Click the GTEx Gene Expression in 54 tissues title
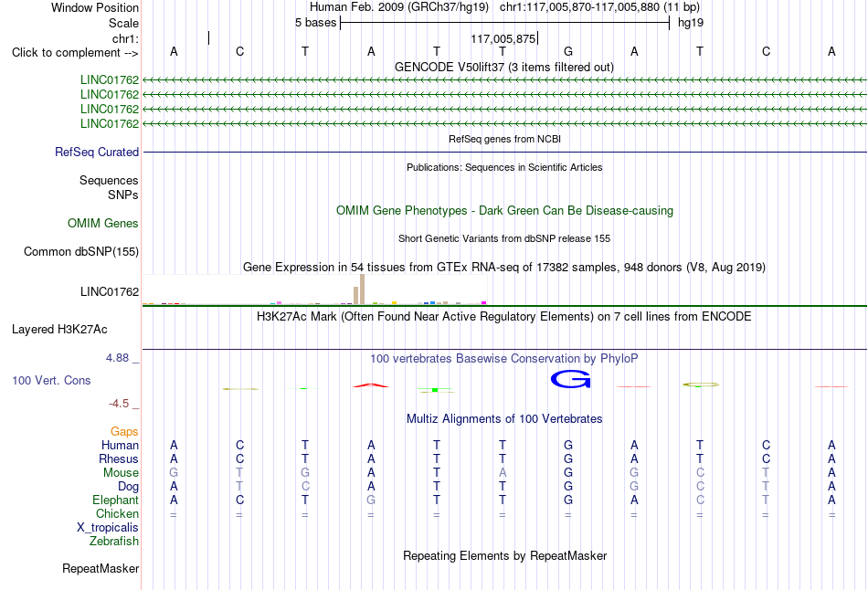This screenshot has height=590, width=868. 504,268
